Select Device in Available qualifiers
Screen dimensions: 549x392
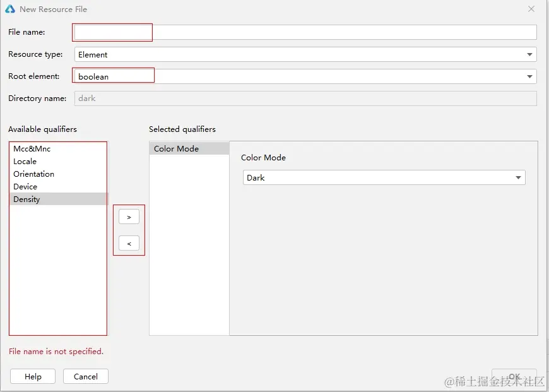pos(58,186)
